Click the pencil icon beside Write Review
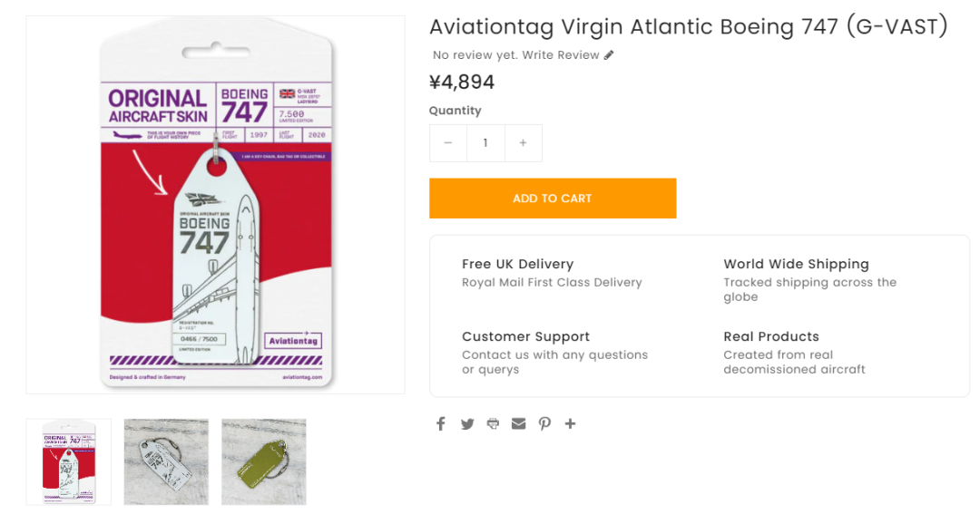The width and height of the screenshot is (980, 524). (609, 55)
